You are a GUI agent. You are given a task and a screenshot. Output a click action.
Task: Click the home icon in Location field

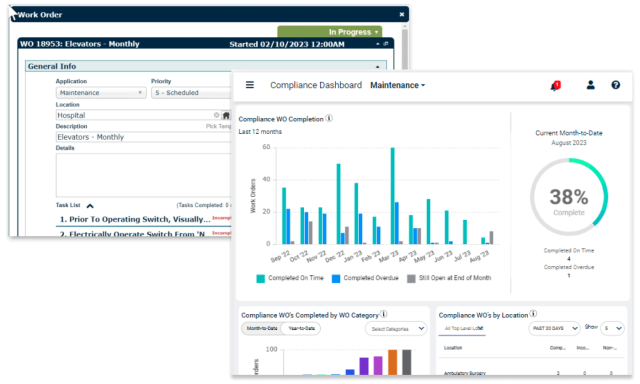click(226, 115)
